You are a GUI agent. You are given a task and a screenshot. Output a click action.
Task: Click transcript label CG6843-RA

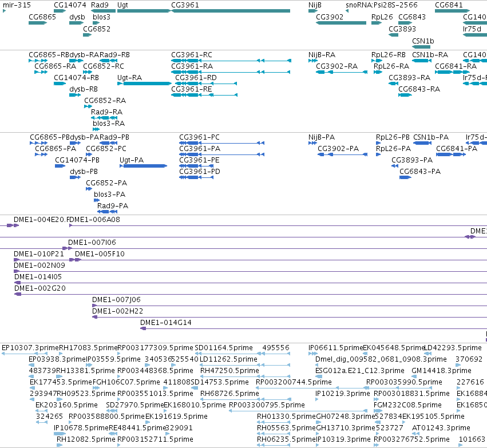pyautogui.click(x=419, y=89)
